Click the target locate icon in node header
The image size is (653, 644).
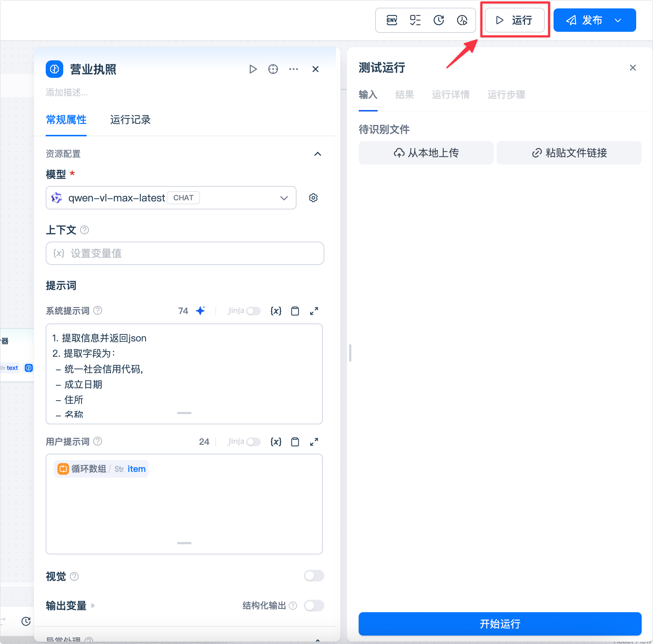[x=273, y=69]
